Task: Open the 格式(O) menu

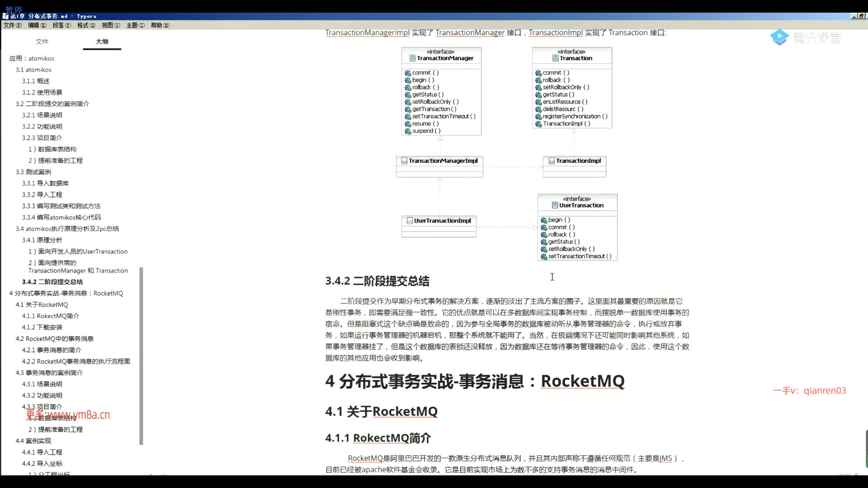Action: [x=86, y=25]
